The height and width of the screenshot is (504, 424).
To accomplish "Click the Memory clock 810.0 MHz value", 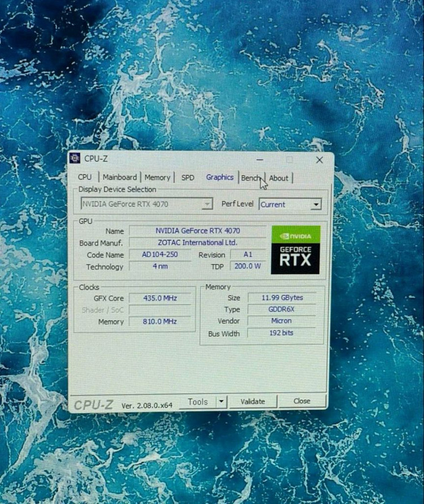I will pos(160,321).
